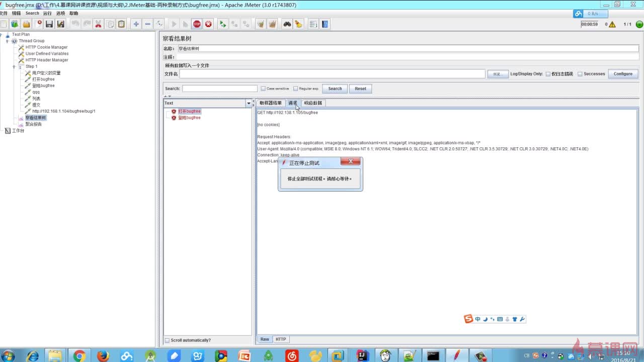Click the Configure button
The height and width of the screenshot is (362, 644).
623,74
